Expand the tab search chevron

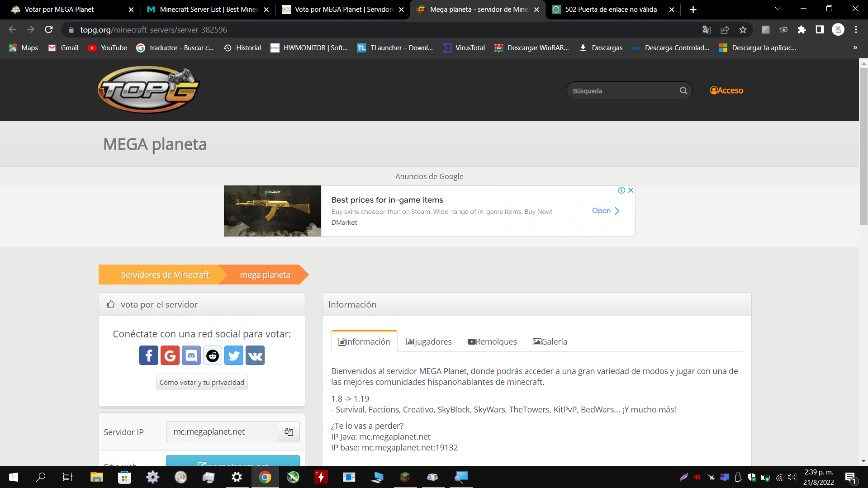777,8
